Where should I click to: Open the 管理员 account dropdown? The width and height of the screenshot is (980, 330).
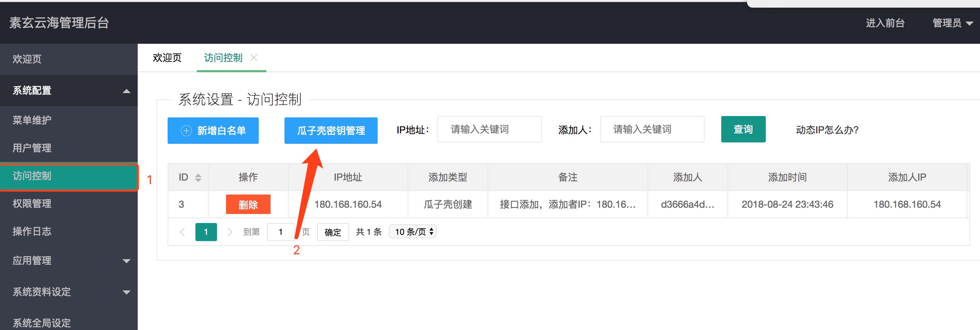coord(952,23)
